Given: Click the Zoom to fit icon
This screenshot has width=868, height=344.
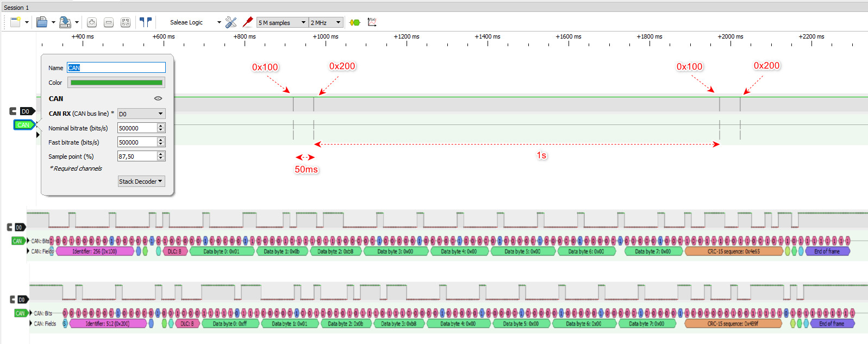Looking at the screenshot, I should click(126, 22).
